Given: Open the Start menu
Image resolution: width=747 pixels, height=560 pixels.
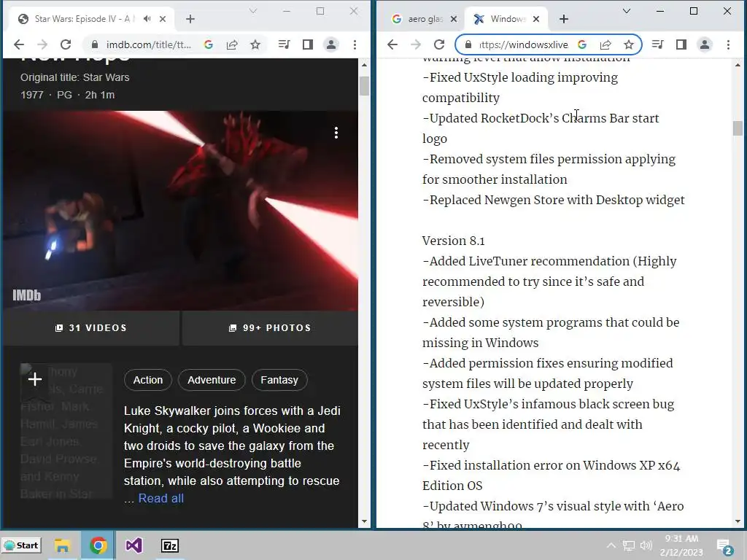Looking at the screenshot, I should tap(21, 545).
